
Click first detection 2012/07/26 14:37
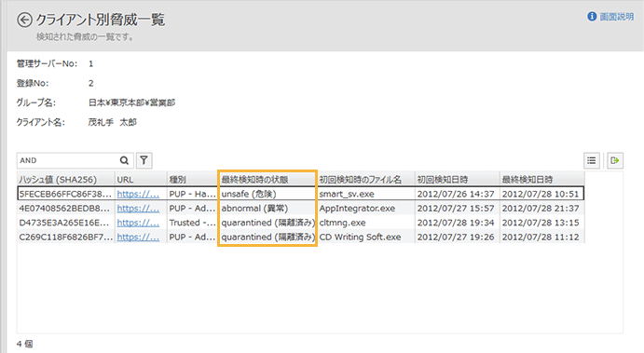pyautogui.click(x=456, y=194)
